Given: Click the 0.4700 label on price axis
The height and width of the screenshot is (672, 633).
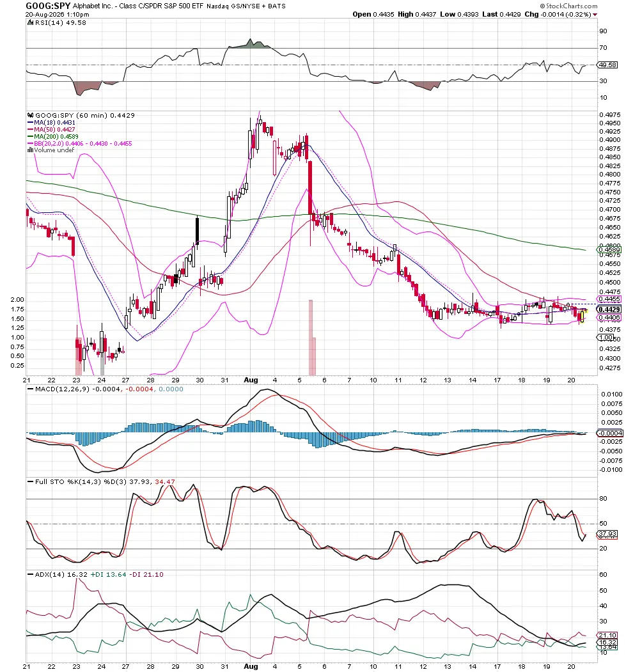Looking at the screenshot, I should click(x=610, y=210).
